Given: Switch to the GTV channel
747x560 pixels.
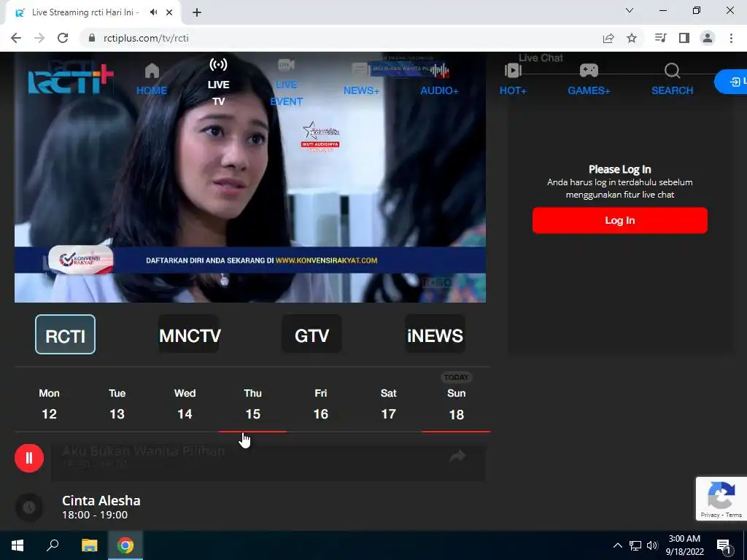Looking at the screenshot, I should [311, 334].
